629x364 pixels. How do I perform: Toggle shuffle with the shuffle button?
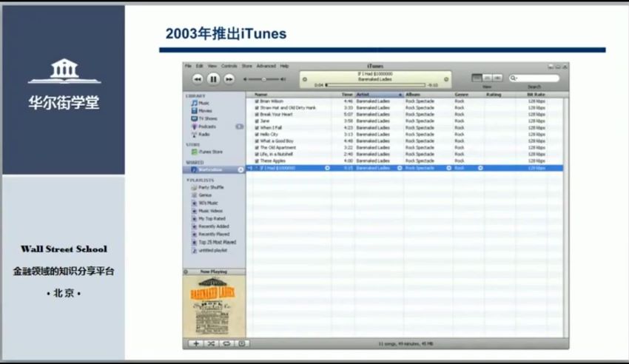(x=211, y=343)
